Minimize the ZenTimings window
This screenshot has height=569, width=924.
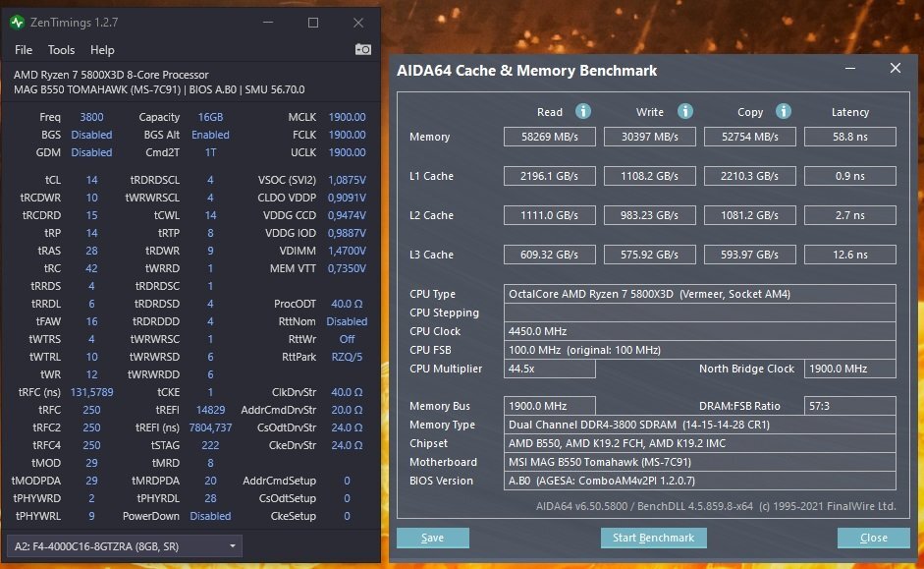coord(268,23)
